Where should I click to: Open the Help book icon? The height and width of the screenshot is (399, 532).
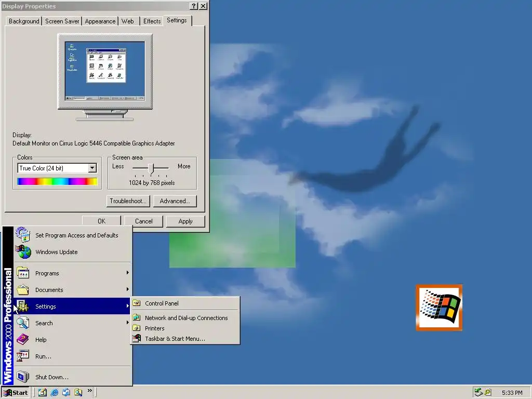point(23,339)
